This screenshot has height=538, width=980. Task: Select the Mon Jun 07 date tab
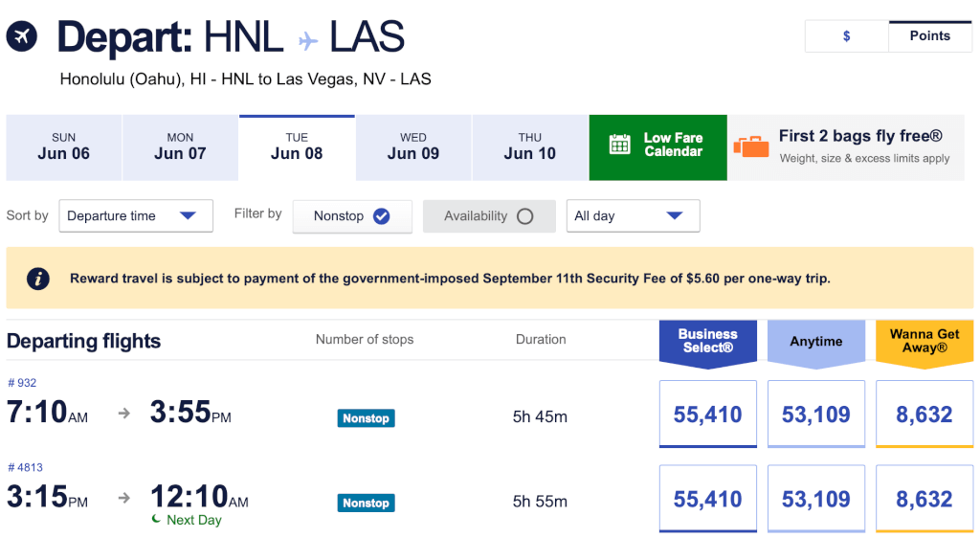coord(180,147)
